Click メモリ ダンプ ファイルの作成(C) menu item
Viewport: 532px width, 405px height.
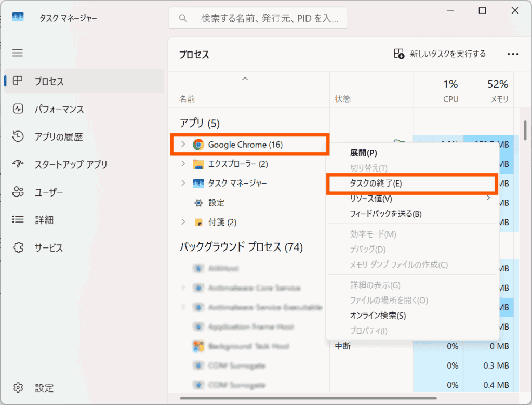[398, 265]
